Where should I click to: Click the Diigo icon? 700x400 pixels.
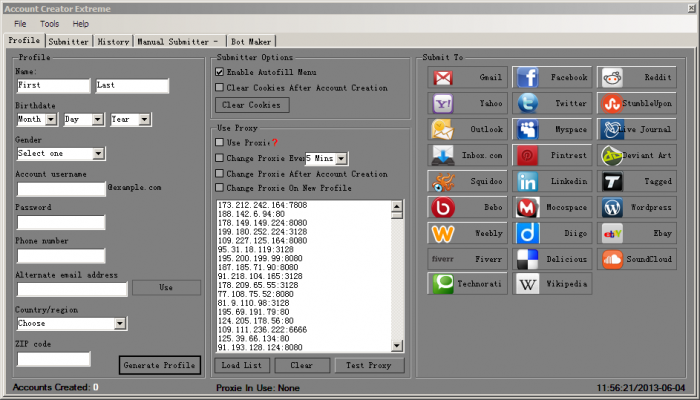point(528,233)
